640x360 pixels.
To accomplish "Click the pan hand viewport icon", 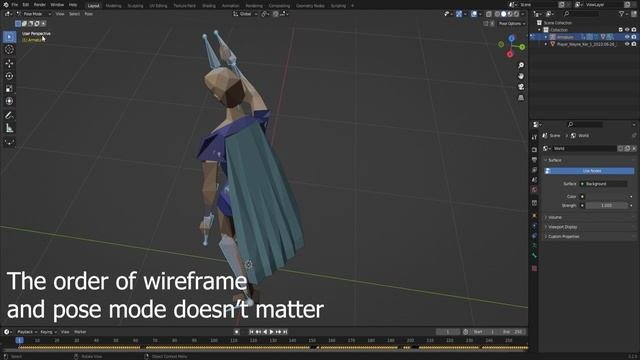I will [x=521, y=76].
